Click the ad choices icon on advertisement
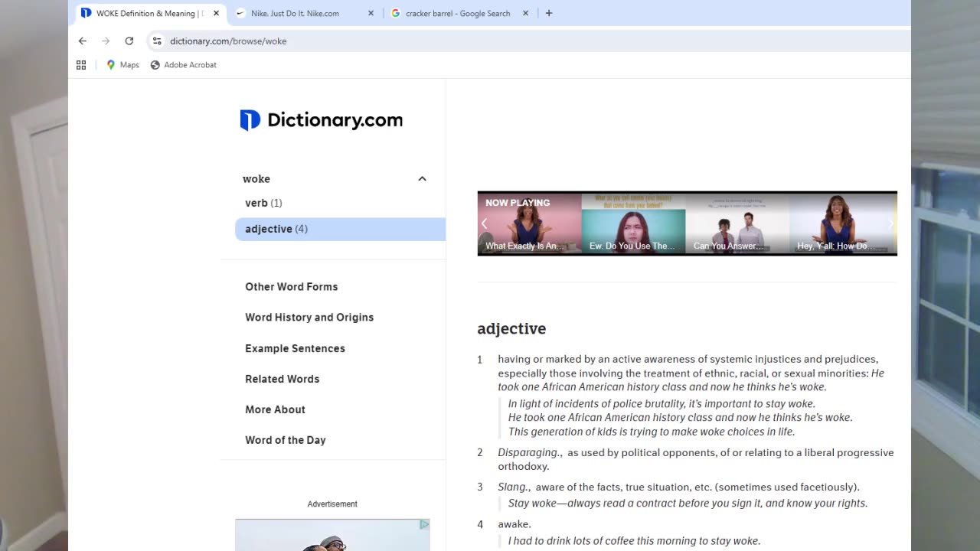 (424, 524)
